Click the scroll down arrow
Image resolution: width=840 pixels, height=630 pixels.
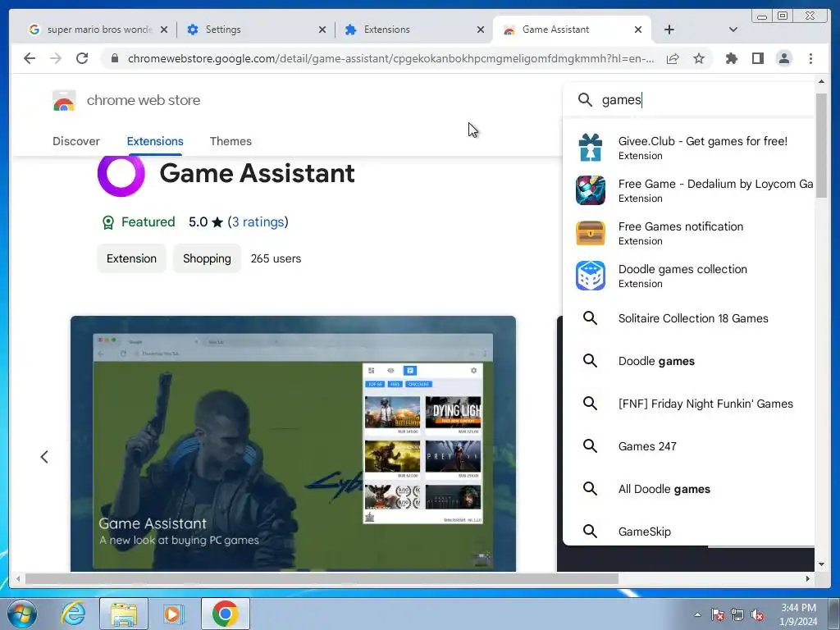tap(821, 564)
